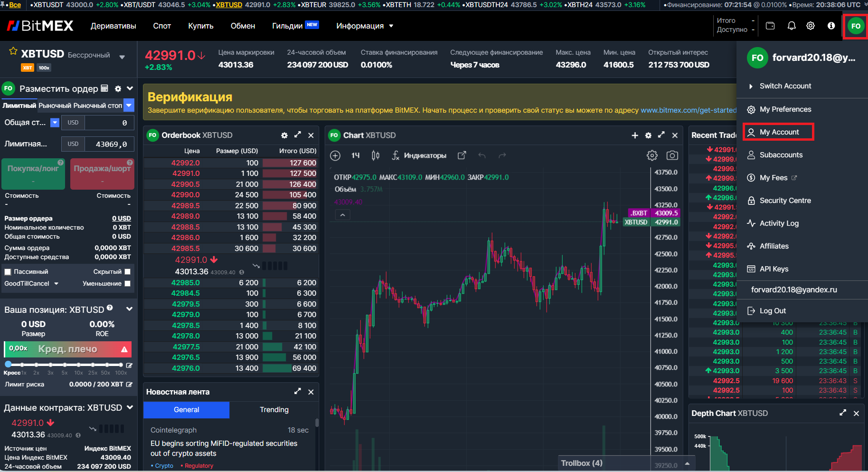Open Общая стоимость unit dropdown

point(55,123)
